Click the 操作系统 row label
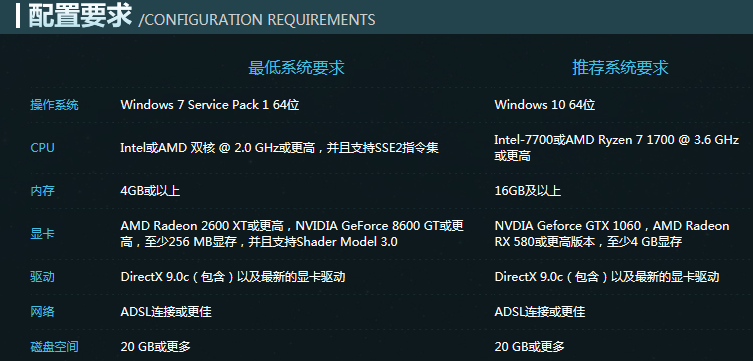The image size is (753, 361). [54, 105]
